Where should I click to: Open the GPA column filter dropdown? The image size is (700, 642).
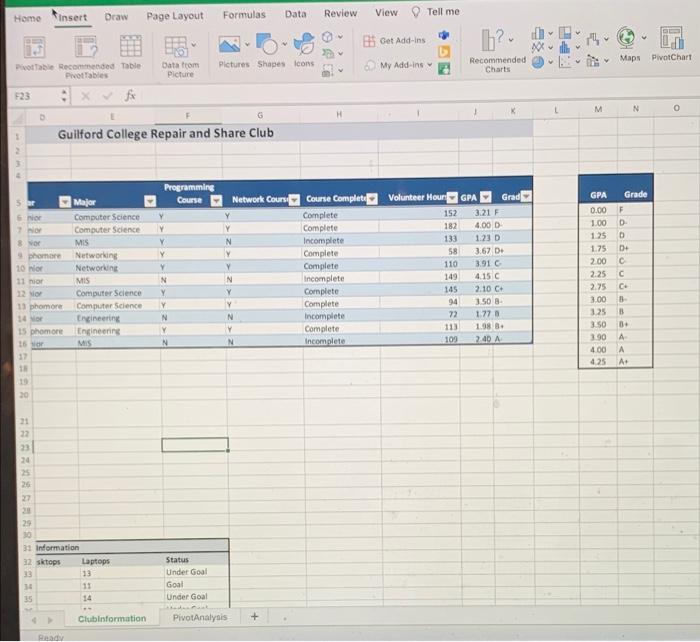coord(486,197)
